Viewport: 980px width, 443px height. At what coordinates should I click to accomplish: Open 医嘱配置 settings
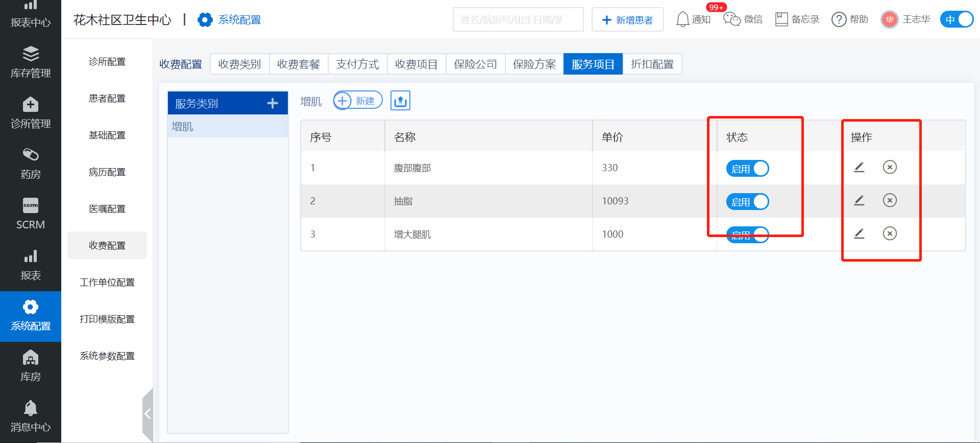(x=107, y=209)
